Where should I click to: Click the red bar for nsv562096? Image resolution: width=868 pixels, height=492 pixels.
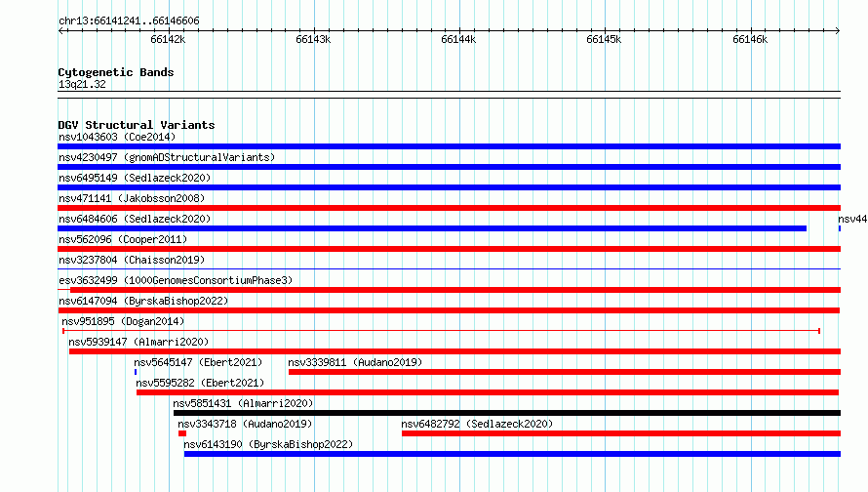(x=449, y=249)
